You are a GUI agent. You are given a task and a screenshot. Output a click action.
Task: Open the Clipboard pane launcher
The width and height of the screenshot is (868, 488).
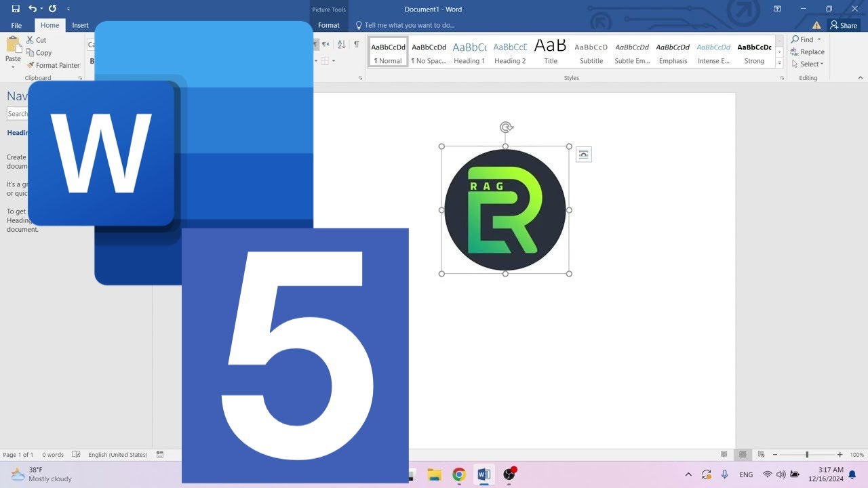pyautogui.click(x=80, y=78)
